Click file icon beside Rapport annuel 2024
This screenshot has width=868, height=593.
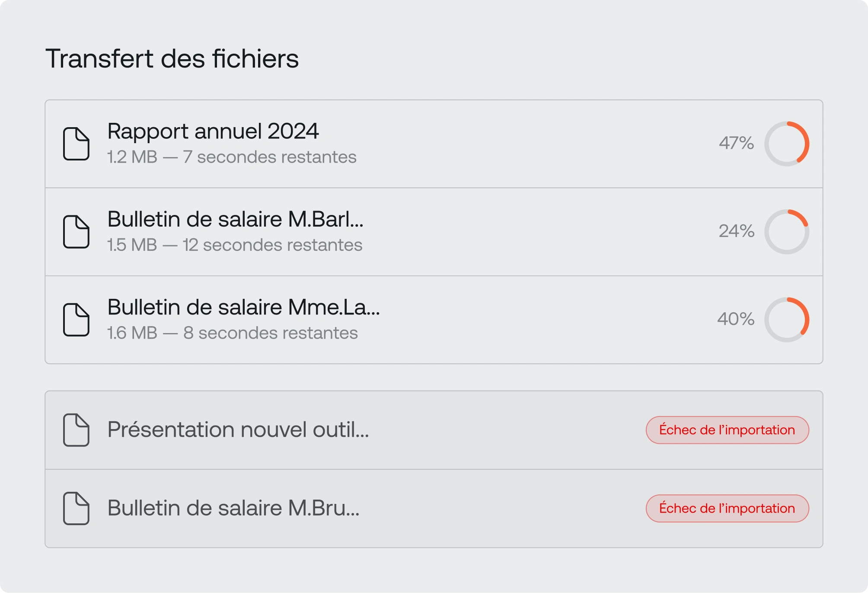[x=76, y=144]
